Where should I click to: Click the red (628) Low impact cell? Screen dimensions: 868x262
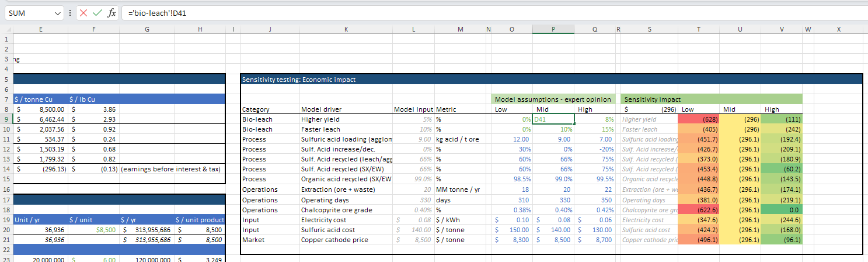point(699,119)
